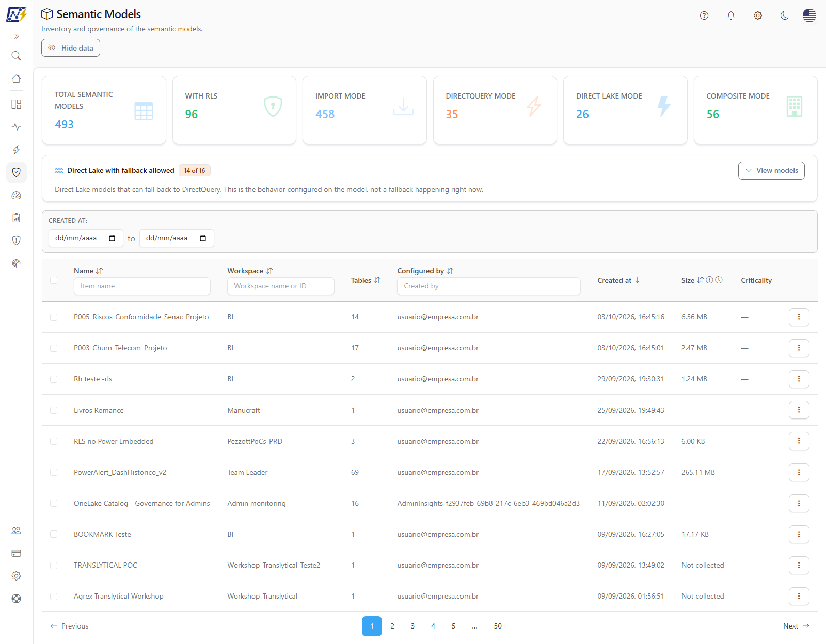
Task: Expand View models dropdown
Action: pos(771,171)
